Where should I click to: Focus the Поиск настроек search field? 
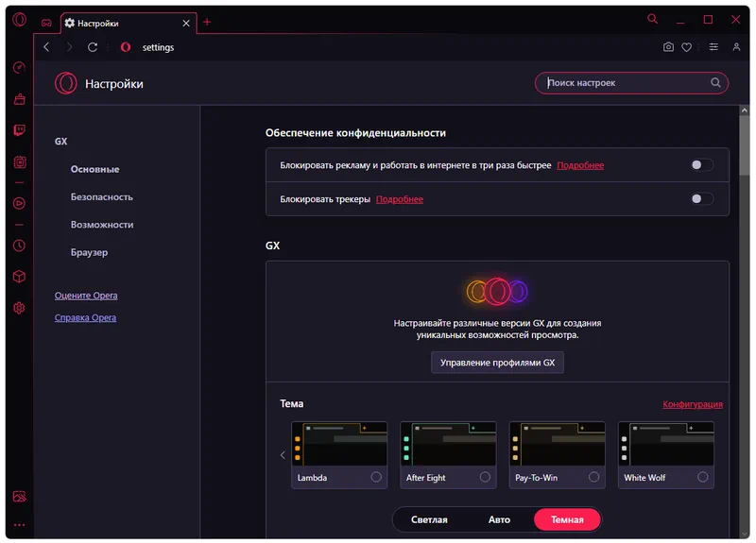point(631,83)
